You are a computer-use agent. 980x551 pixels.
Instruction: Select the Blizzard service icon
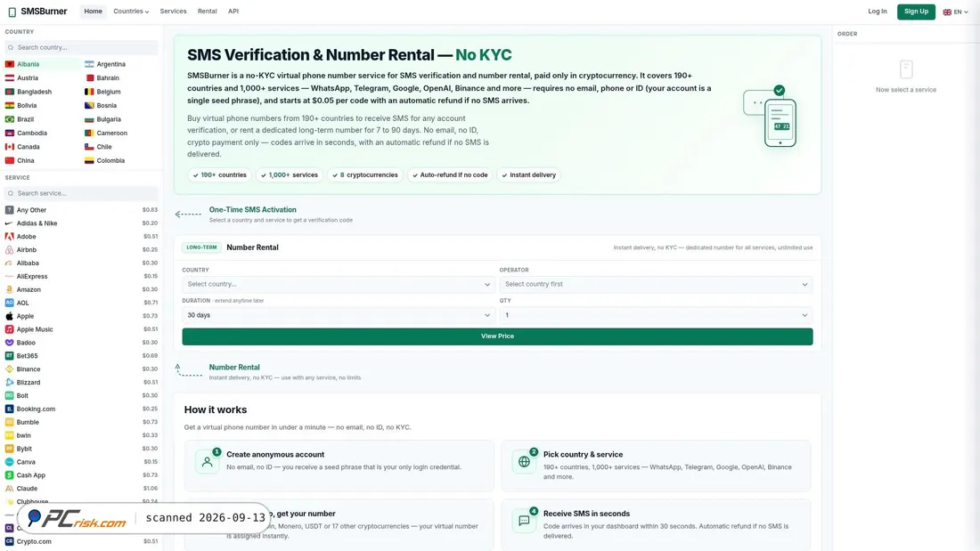pos(10,383)
